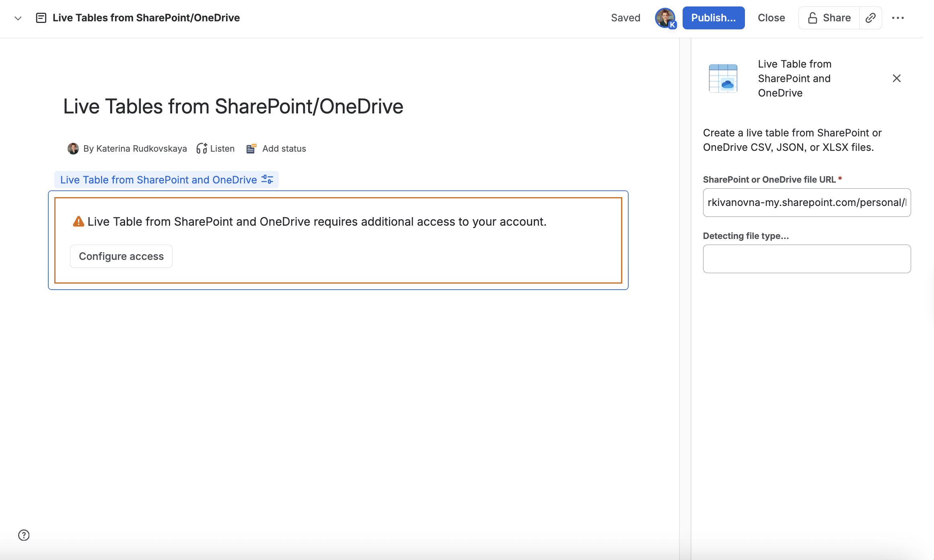
Task: Open the more actions ellipsis menu
Action: 898,18
